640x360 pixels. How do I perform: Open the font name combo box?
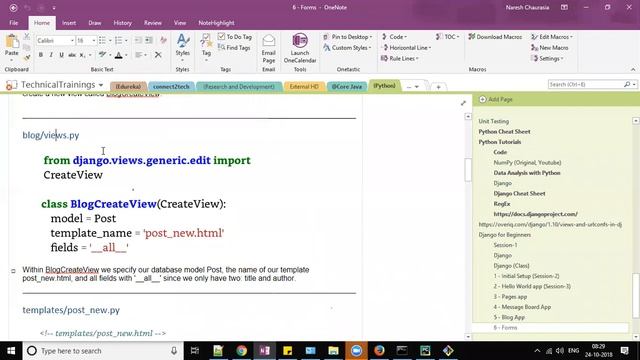[55, 40]
